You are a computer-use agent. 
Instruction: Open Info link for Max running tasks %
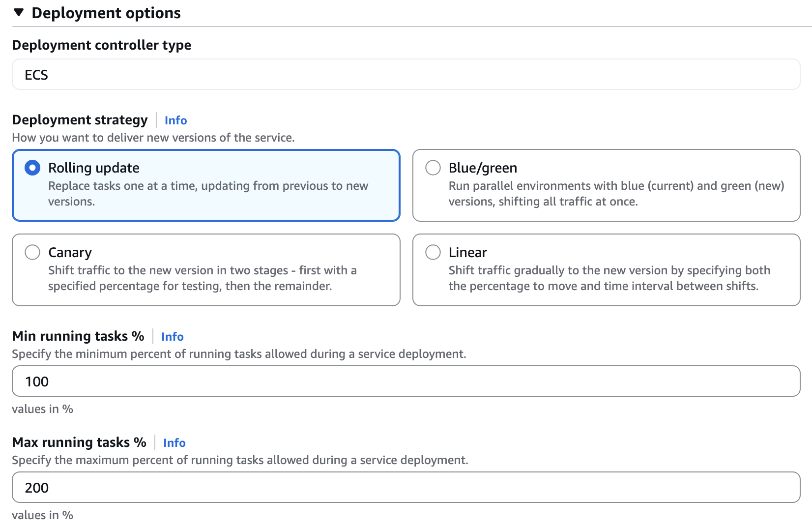coord(174,443)
